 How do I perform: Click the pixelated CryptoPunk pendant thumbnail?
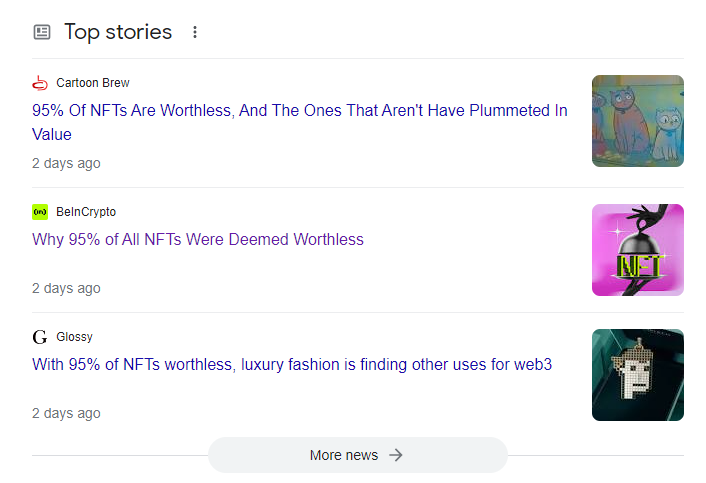pos(638,375)
